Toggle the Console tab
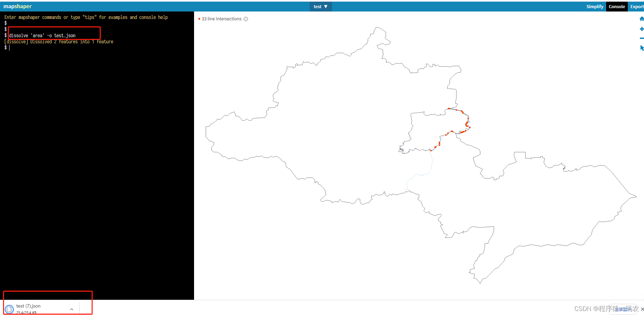This screenshot has height=315, width=644. pyautogui.click(x=617, y=6)
